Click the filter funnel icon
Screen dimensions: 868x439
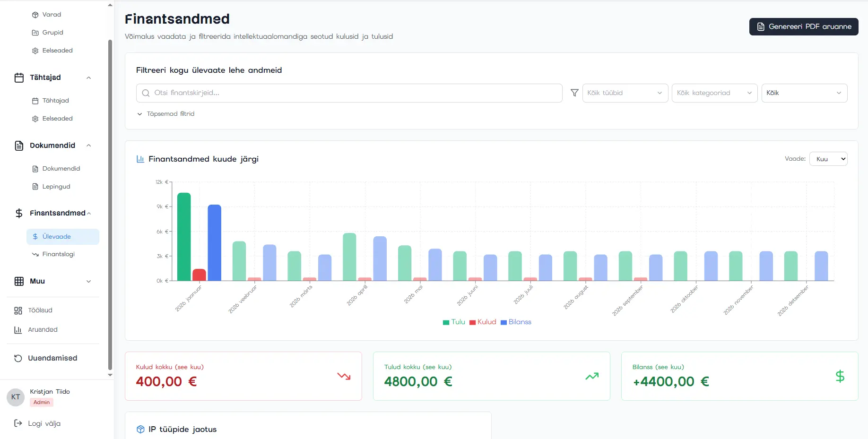574,93
